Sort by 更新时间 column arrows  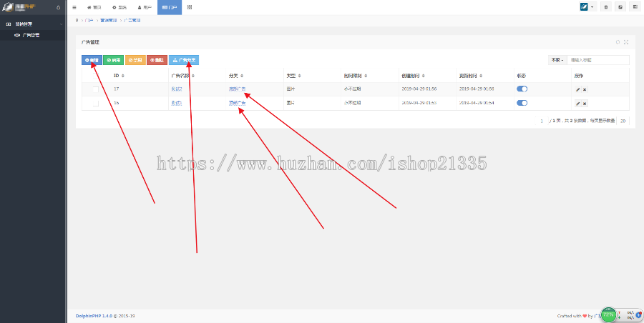pyautogui.click(x=481, y=76)
